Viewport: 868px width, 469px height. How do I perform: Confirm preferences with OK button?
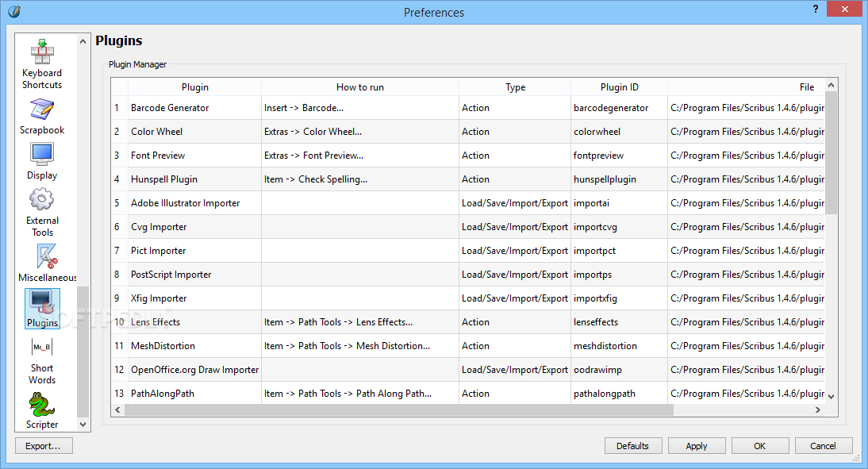(x=760, y=446)
